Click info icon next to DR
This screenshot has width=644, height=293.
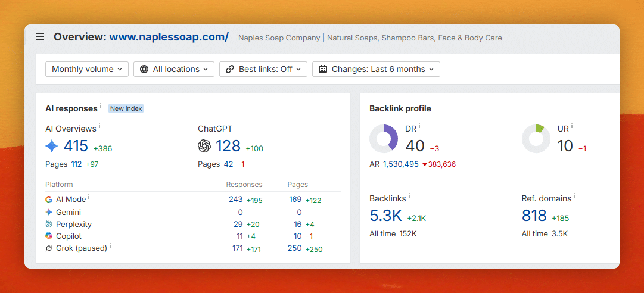[419, 126]
